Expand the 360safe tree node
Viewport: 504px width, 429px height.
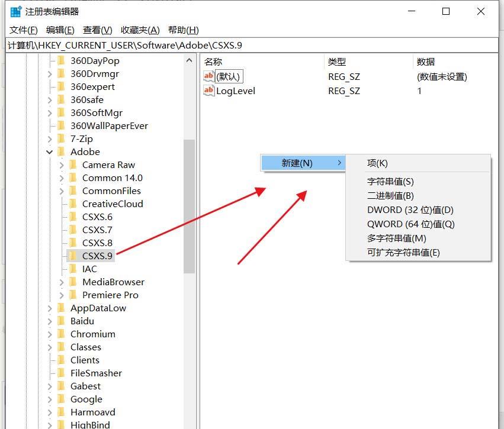50,100
